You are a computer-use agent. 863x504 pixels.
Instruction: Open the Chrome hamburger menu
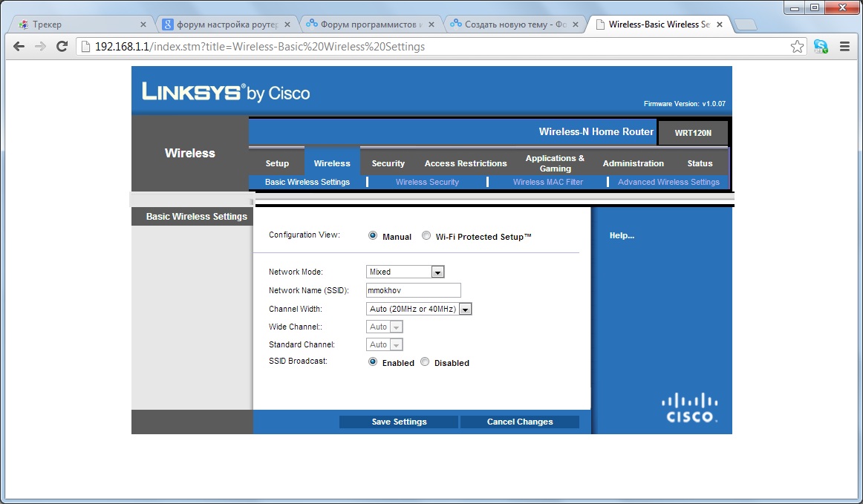(845, 47)
